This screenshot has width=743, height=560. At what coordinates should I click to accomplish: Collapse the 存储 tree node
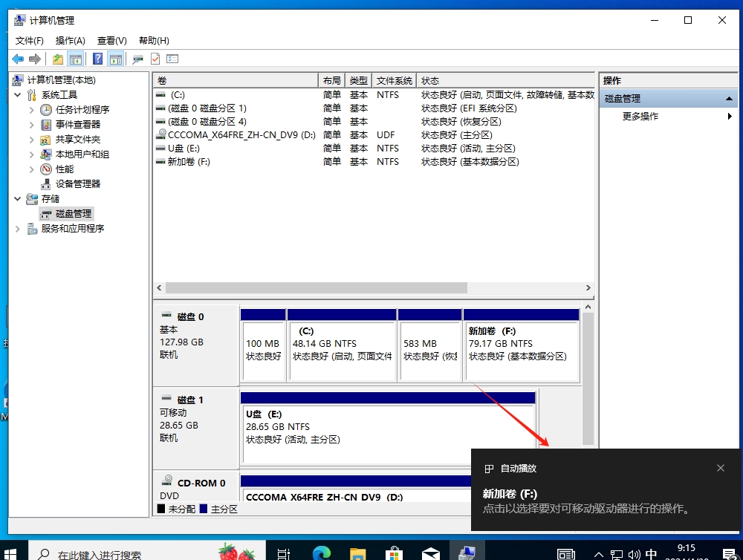[x=18, y=199]
